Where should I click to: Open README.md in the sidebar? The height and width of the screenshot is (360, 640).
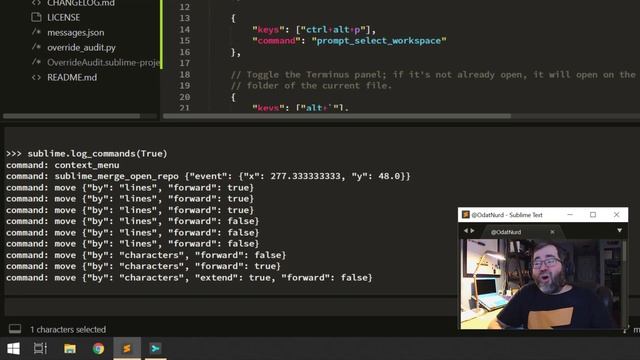coord(72,78)
